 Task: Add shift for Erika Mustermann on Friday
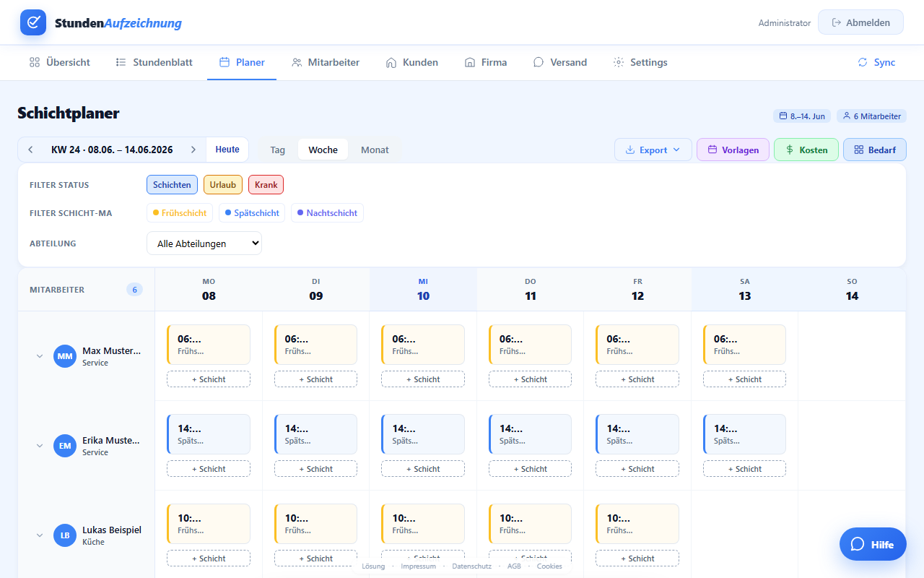[x=637, y=469]
